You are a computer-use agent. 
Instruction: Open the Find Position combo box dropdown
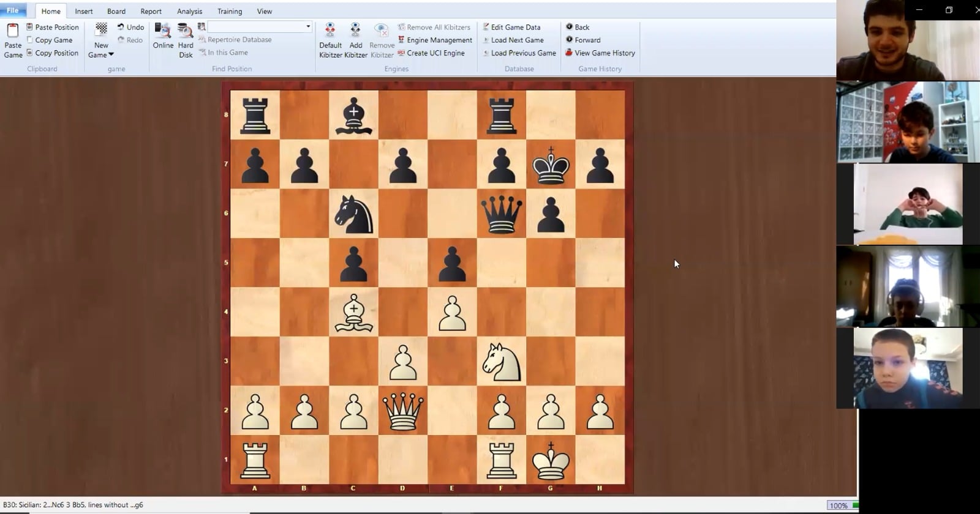click(308, 27)
